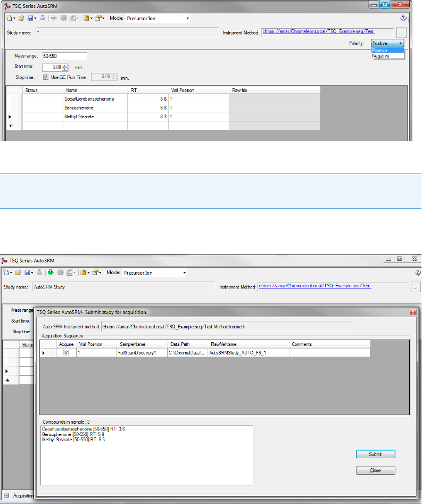Click tools icon in AutoSRM Study window toolbar

click(95, 272)
